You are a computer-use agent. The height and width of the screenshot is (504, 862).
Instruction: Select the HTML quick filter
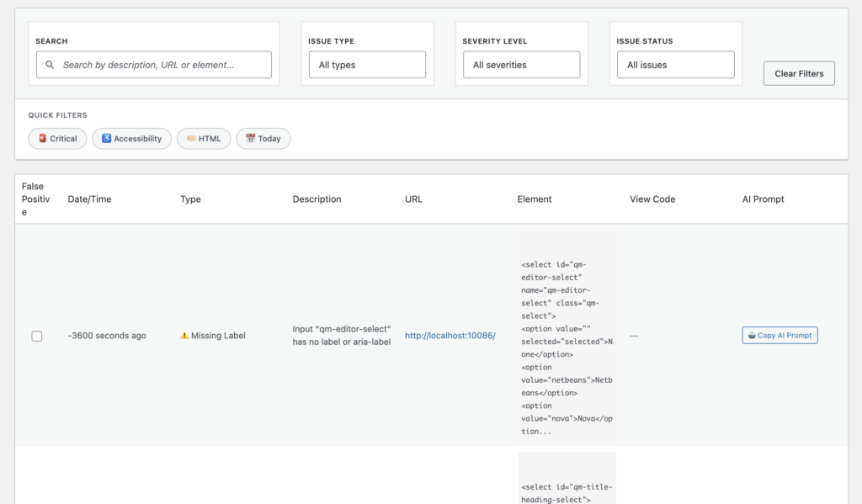tap(203, 139)
